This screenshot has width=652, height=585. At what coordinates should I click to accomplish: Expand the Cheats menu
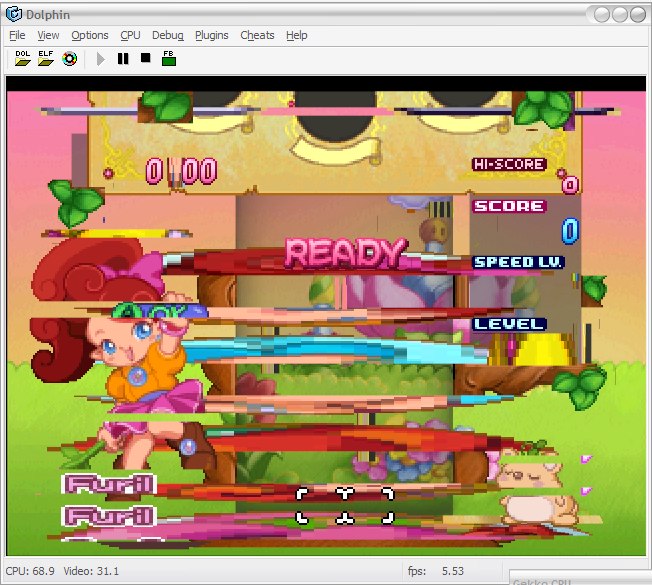[257, 35]
